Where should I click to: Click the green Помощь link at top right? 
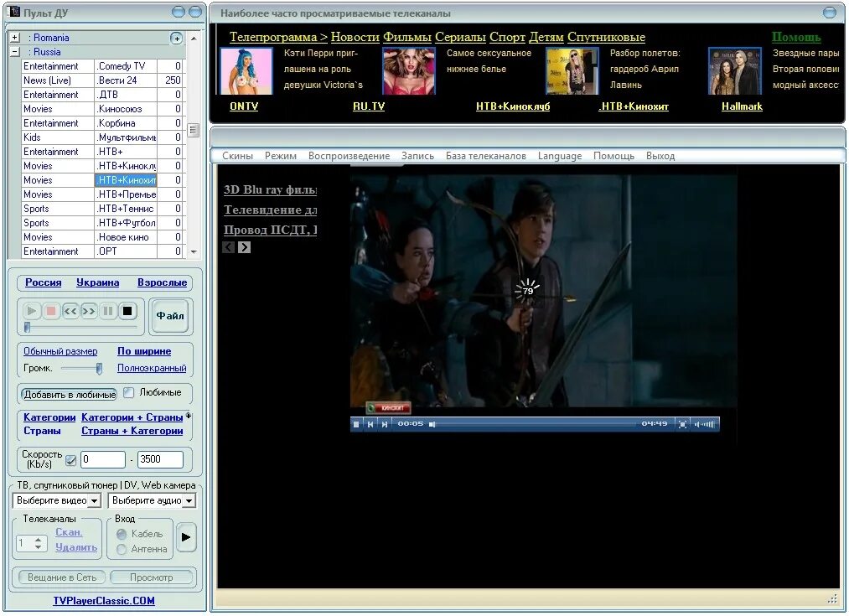[x=796, y=38]
